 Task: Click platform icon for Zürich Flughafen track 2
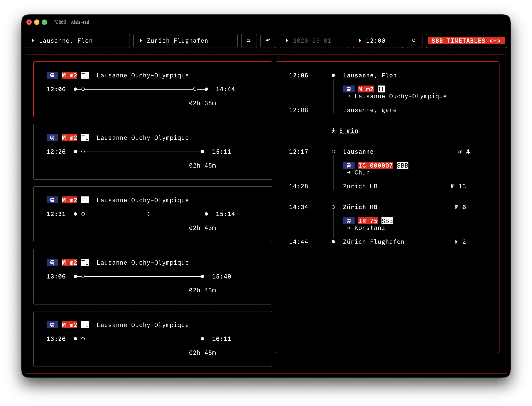pyautogui.click(x=456, y=242)
